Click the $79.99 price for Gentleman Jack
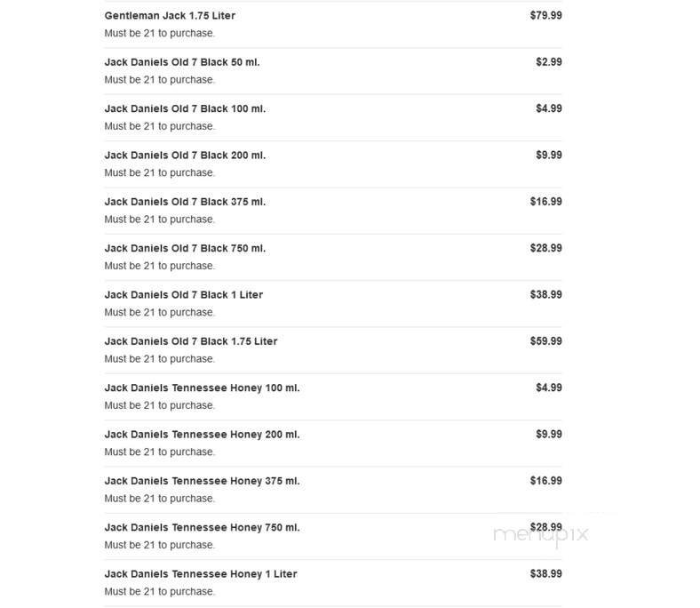This screenshot has height=608, width=700. click(x=545, y=16)
